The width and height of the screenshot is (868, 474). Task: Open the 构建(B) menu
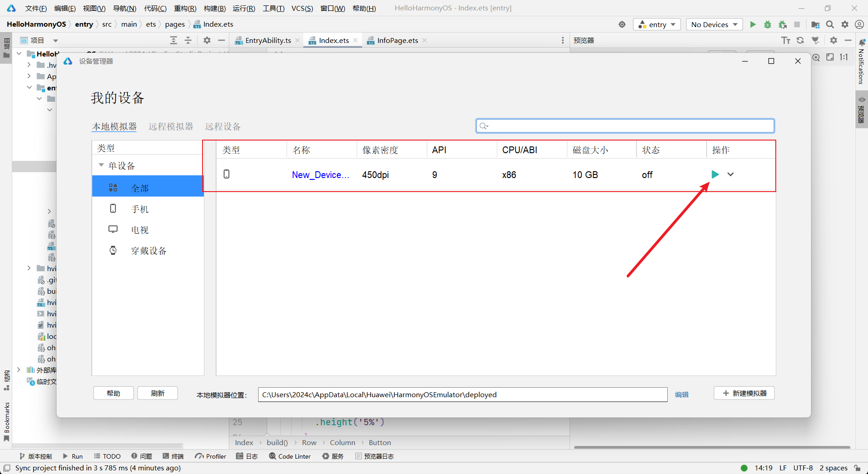point(215,8)
